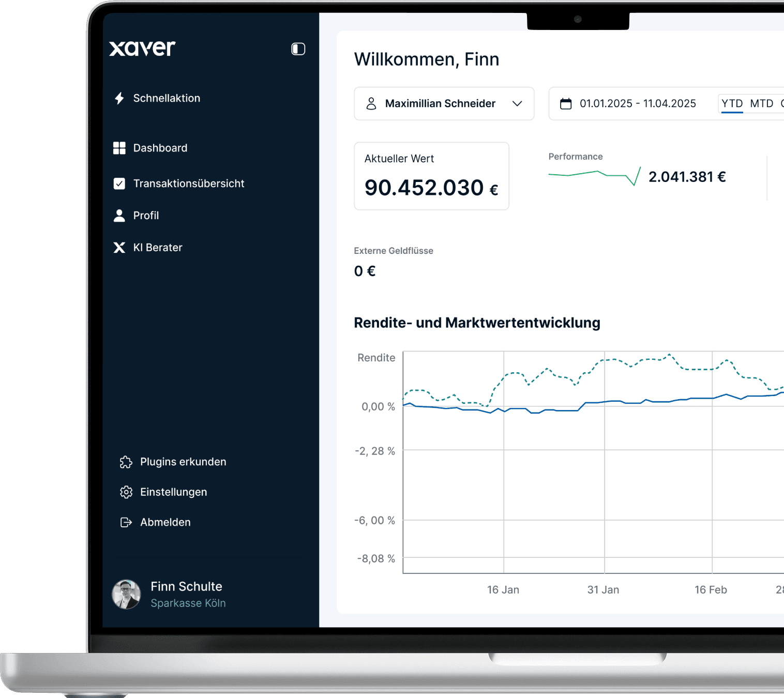Screen dimensions: 784x698
Task: Open the Profil menu item
Action: pyautogui.click(x=146, y=216)
